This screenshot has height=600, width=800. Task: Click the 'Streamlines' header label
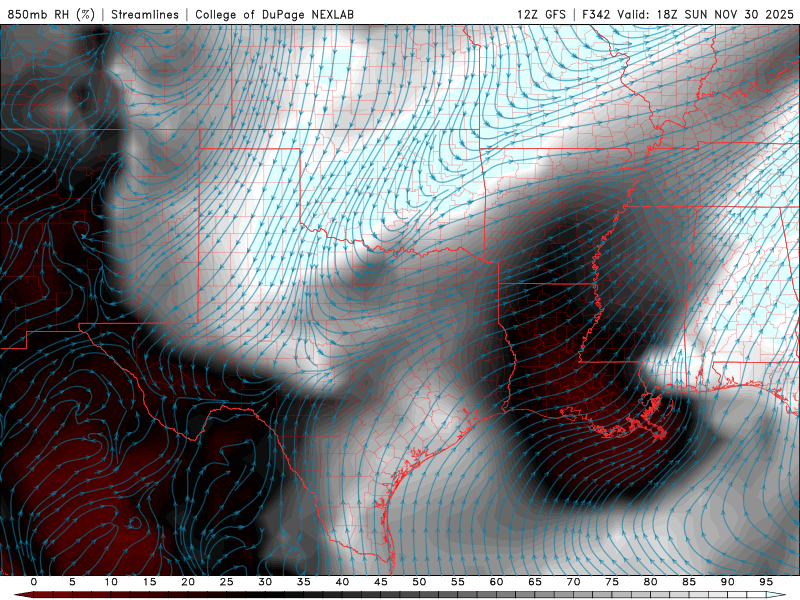tap(145, 14)
